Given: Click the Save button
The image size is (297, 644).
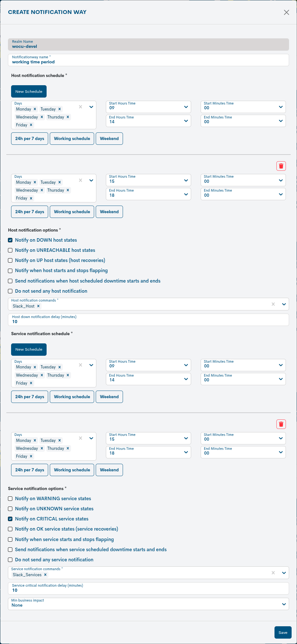Looking at the screenshot, I should [x=283, y=633].
